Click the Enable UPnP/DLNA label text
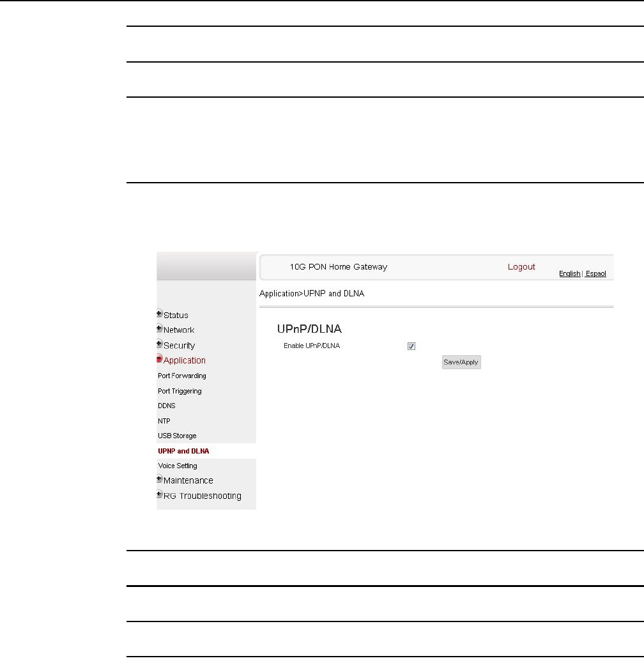644x663 pixels. tap(312, 346)
